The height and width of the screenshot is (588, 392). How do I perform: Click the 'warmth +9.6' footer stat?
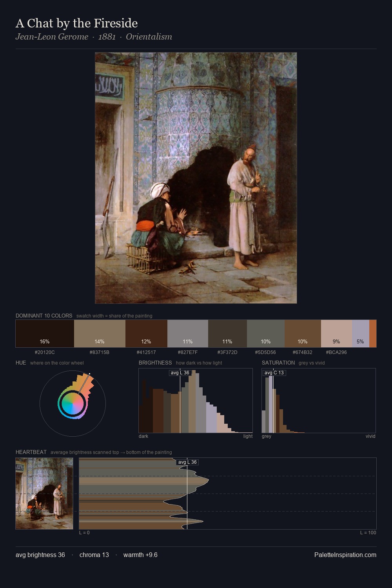pos(140,555)
